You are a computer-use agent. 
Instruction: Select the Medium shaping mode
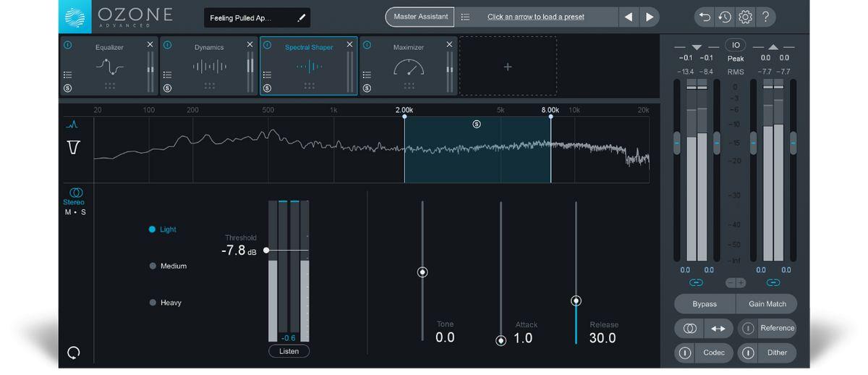168,266
